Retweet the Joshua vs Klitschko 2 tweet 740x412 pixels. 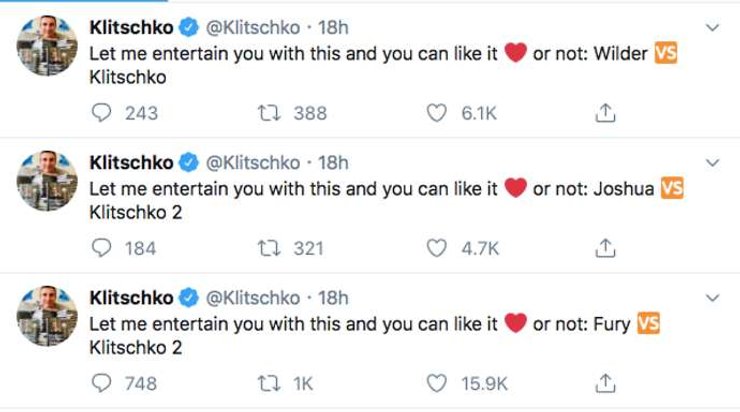pos(267,248)
